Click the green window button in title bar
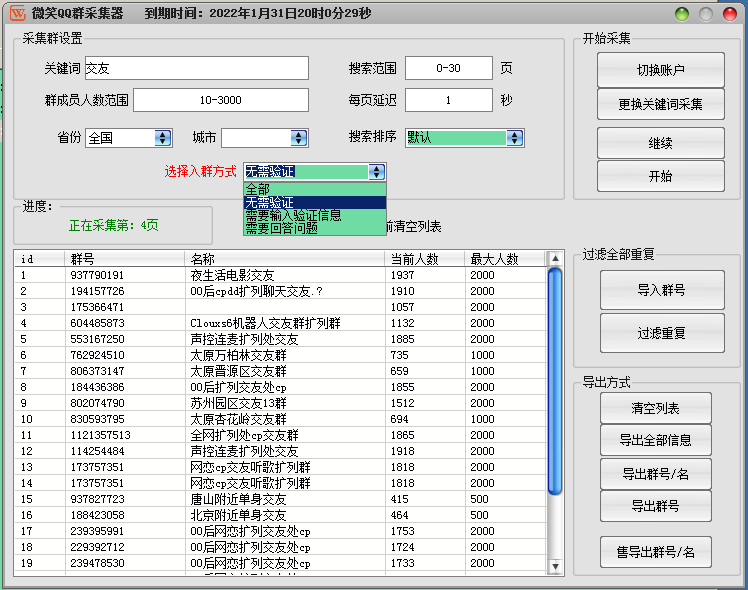Viewport: 748px width, 590px height. coord(682,14)
